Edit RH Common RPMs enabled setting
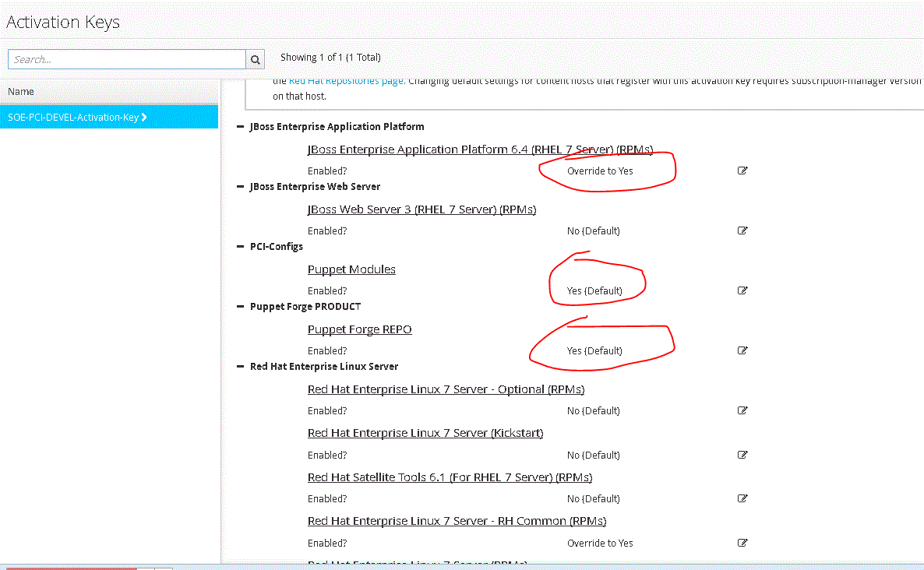924x570 pixels. point(742,543)
